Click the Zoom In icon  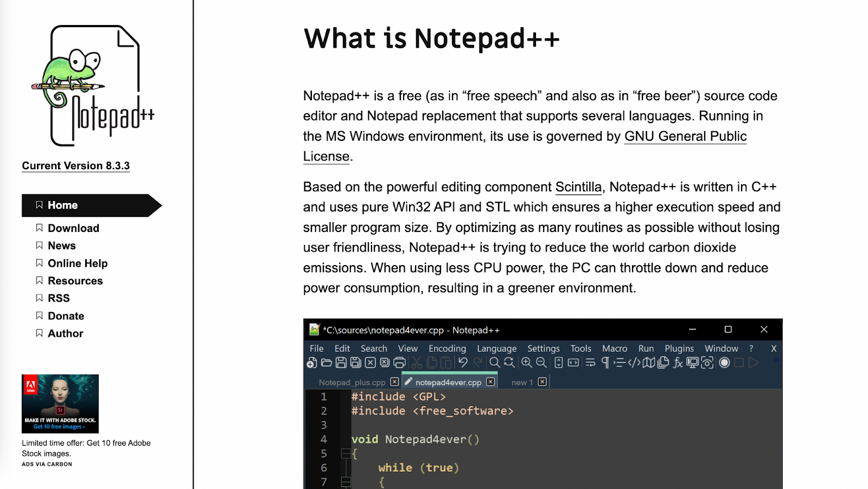click(527, 363)
